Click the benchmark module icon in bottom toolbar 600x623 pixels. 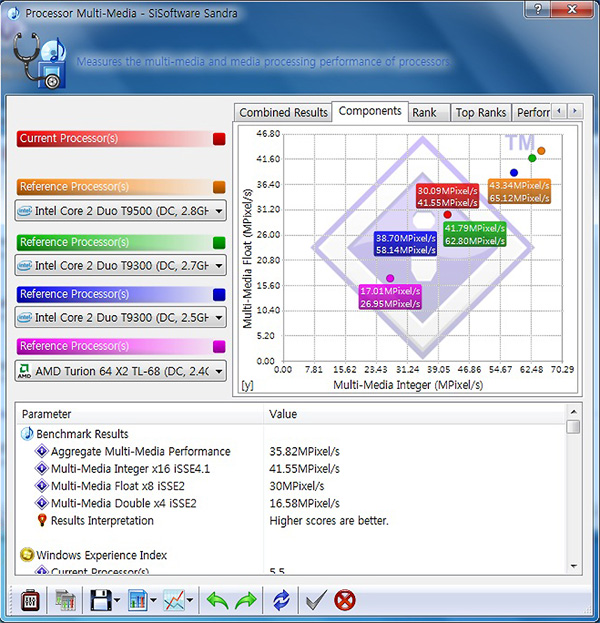coord(30,600)
